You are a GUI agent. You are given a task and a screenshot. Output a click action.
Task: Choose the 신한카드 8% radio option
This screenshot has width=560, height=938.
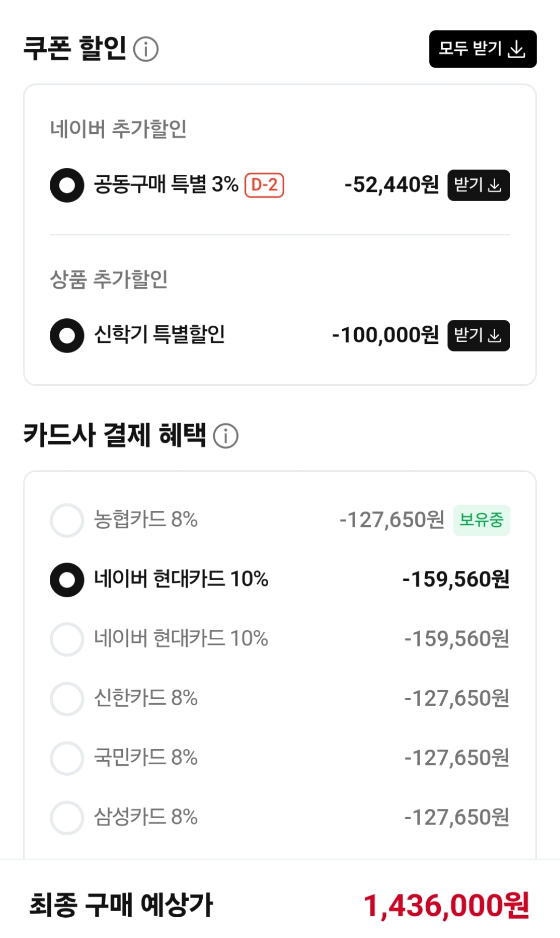(67, 699)
